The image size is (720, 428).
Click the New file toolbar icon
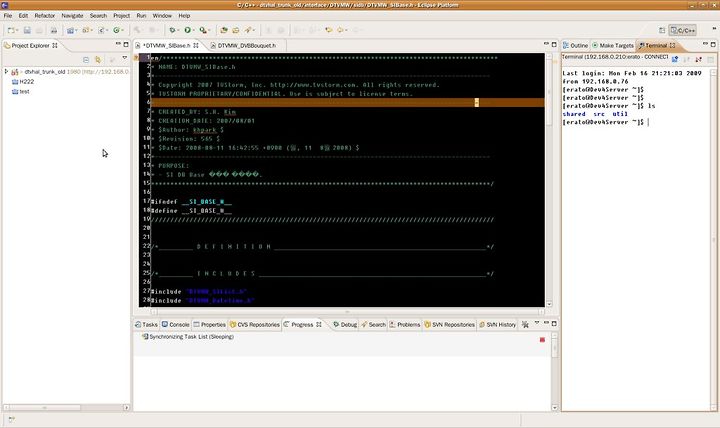coord(11,30)
